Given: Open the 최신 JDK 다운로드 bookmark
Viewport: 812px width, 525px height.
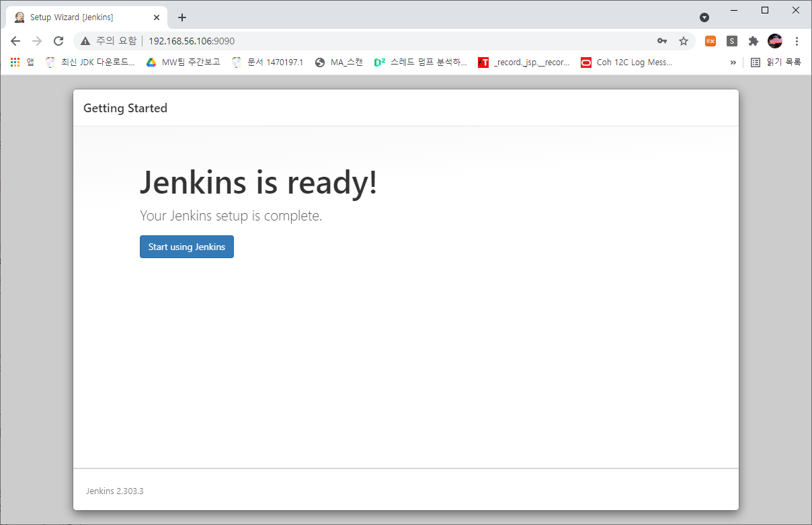Looking at the screenshot, I should (x=90, y=63).
